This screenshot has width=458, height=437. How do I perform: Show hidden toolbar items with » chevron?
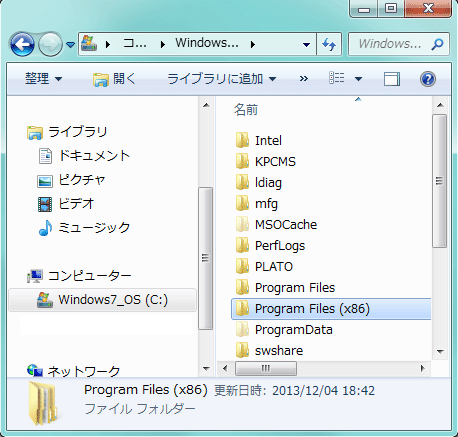coord(304,79)
